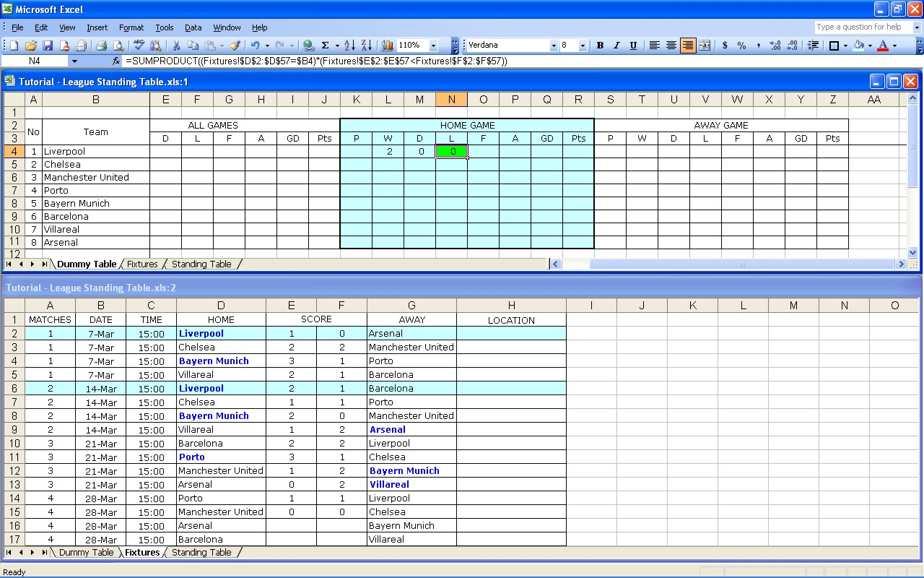Screen dimensions: 924x578
Task: Click last-sheet arrow in bottom window
Action: 44,553
